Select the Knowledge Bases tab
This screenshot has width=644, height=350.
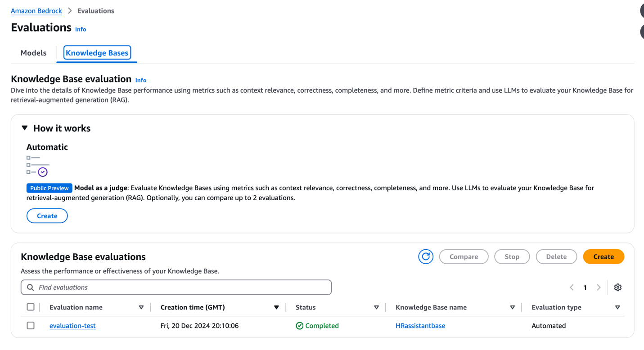97,53
